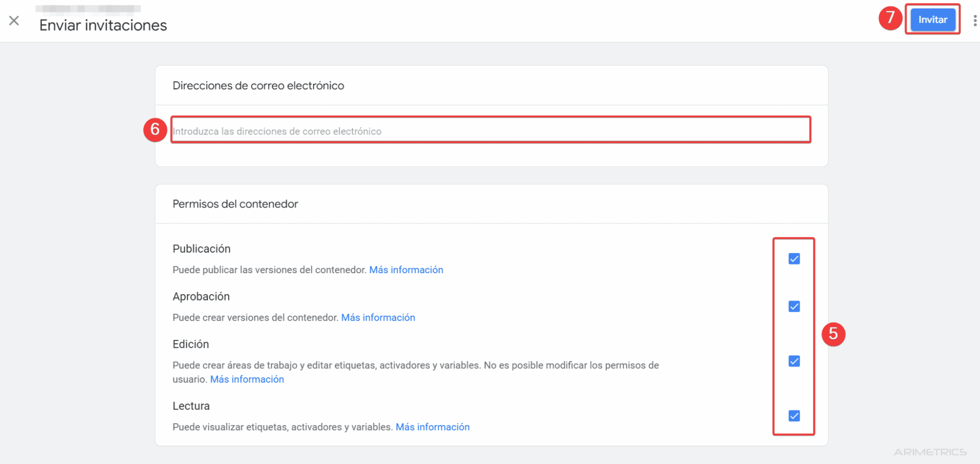The width and height of the screenshot is (980, 464).
Task: Open Más información about Aprobación
Action: (x=378, y=317)
